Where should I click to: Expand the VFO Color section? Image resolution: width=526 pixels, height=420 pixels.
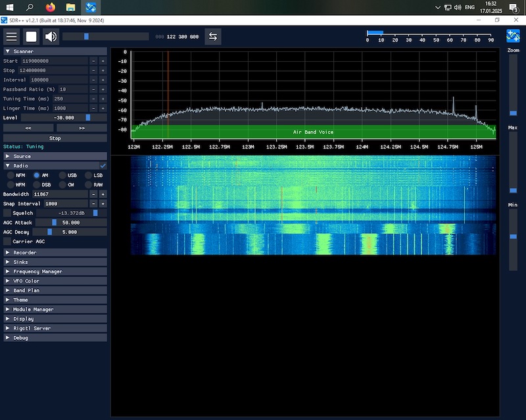point(55,281)
